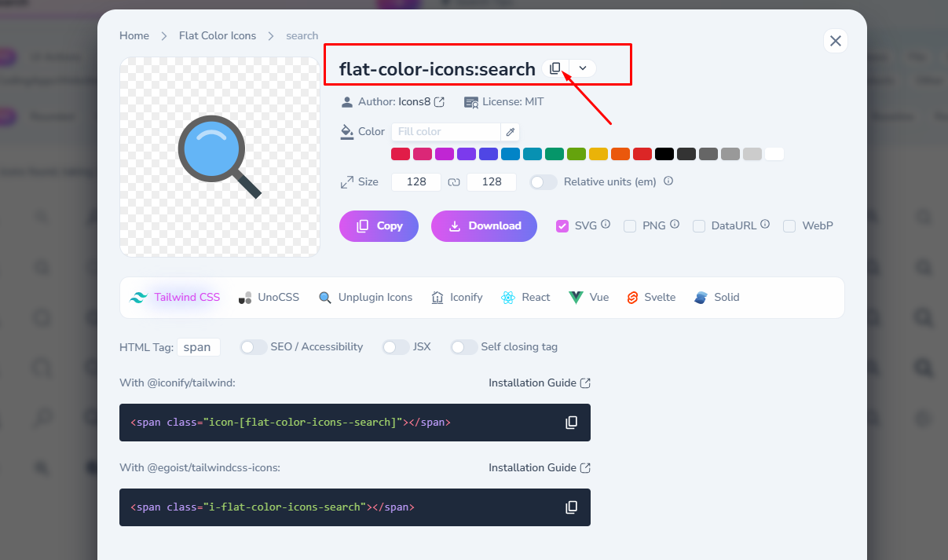Go to Home breadcrumb
Screen dimensions: 948x560
134,35
